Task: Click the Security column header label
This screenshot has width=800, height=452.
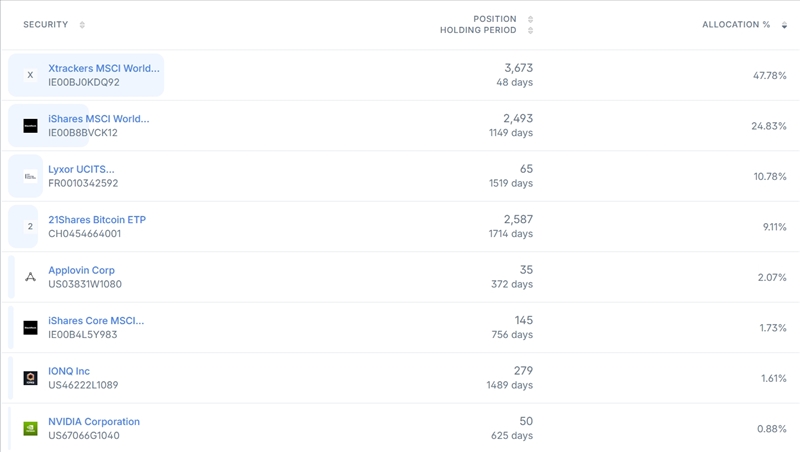Action: pos(46,25)
